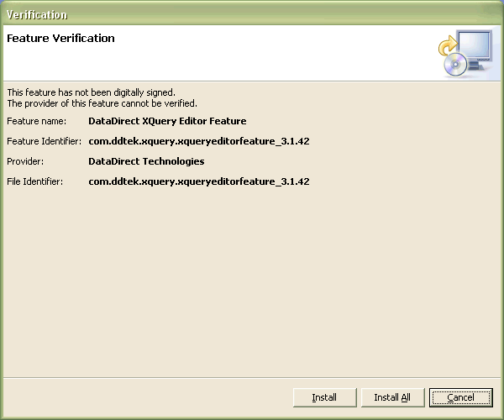Image resolution: width=504 pixels, height=420 pixels.
Task: Cancel the feature verification dialog
Action: pyautogui.click(x=461, y=397)
